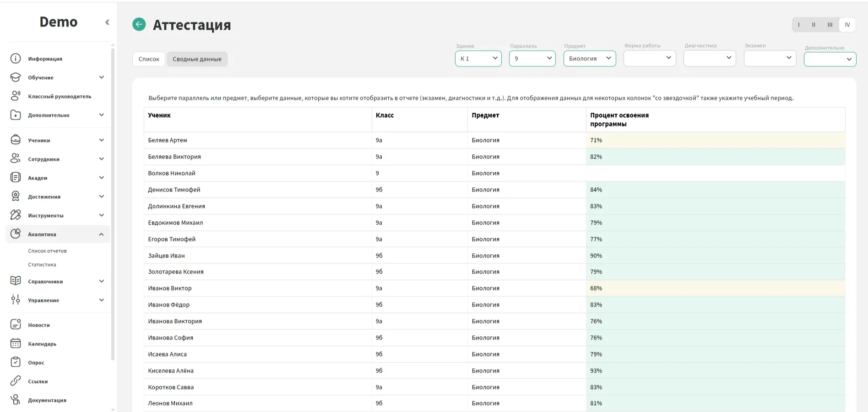Open Календарь calendar icon in sidebar
Screen dimensions: 868x412
point(16,343)
